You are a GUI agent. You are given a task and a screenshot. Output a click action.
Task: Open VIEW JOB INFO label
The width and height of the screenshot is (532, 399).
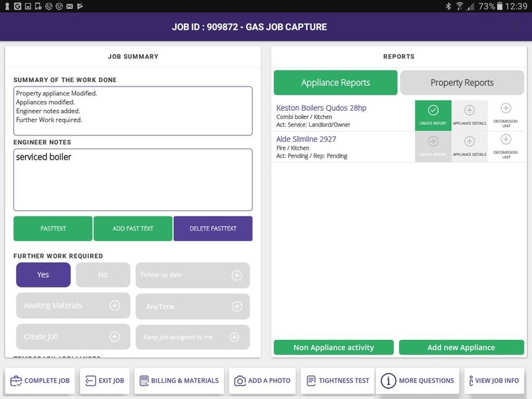pos(497,381)
